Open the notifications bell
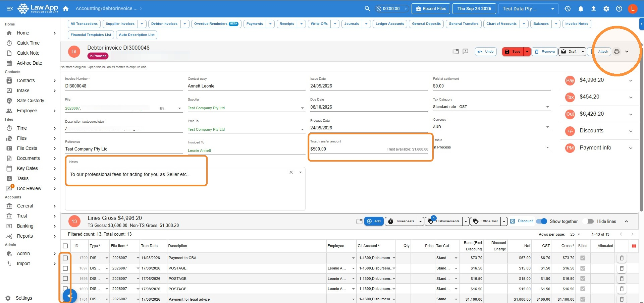644x303 pixels. coord(581,9)
